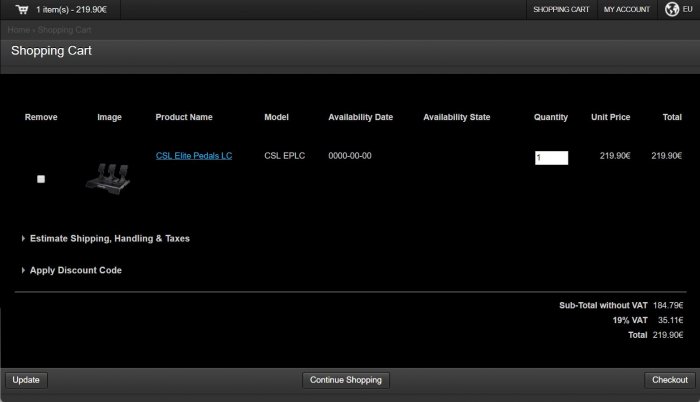Click the Unit Price column header
Viewport: 700px width, 402px height.
pos(610,117)
